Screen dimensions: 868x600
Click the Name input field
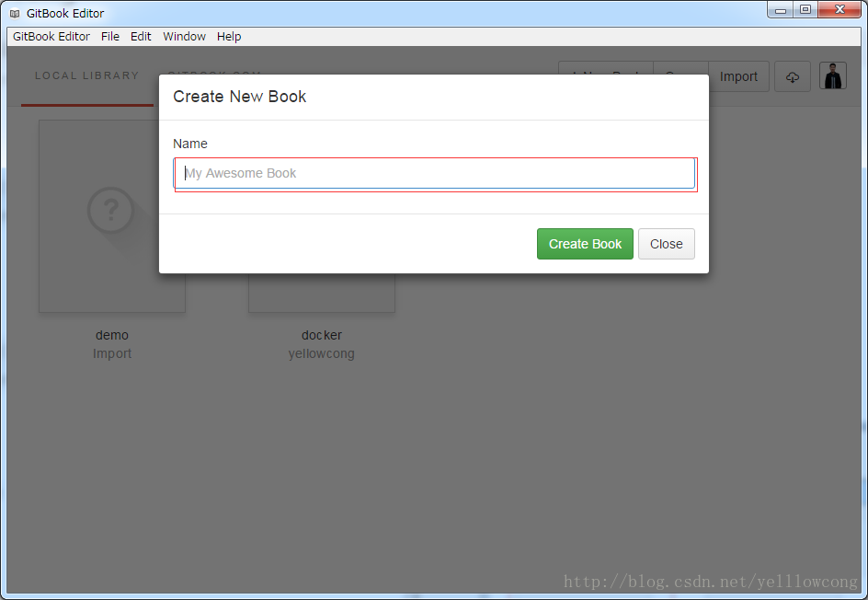[x=434, y=173]
